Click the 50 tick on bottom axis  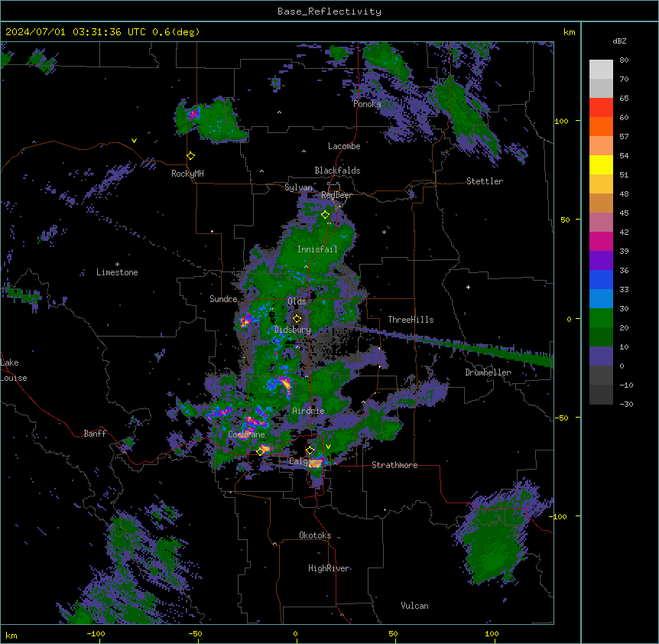(x=394, y=633)
